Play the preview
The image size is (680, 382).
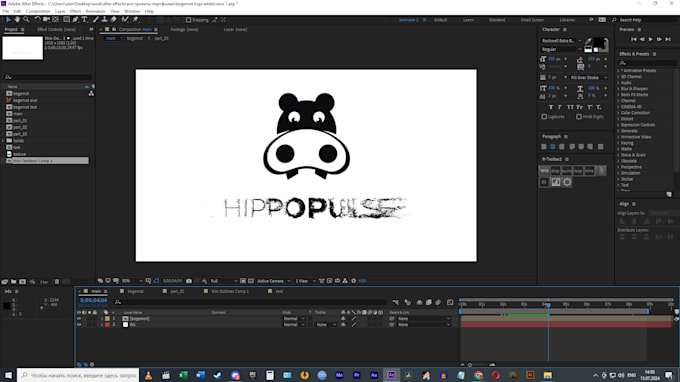click(651, 39)
